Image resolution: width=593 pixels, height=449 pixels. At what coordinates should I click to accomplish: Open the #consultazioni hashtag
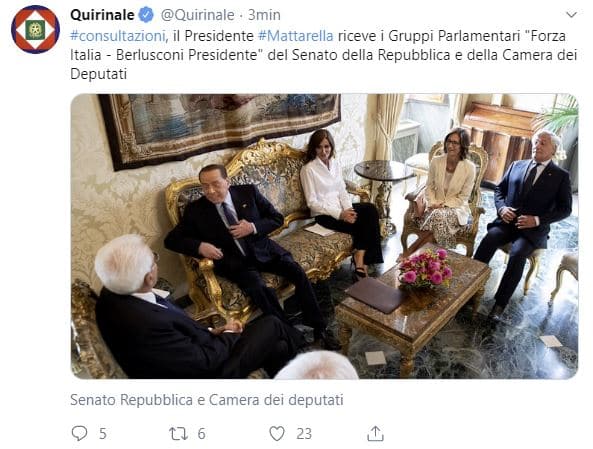pyautogui.click(x=118, y=36)
